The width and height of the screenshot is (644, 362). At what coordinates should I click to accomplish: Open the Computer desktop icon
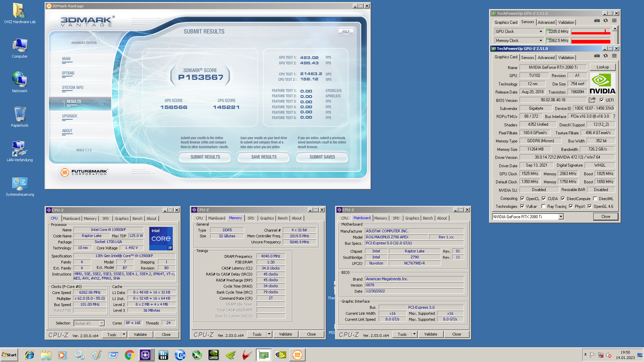point(19,48)
